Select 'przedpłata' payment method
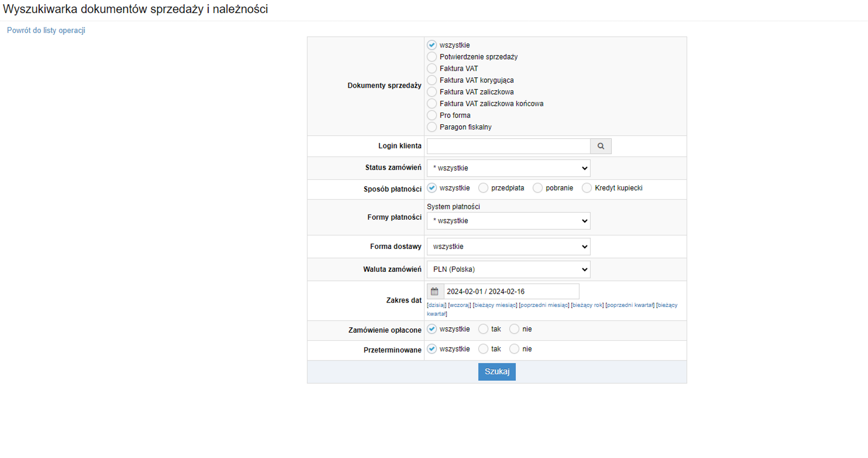The image size is (868, 458). (483, 188)
